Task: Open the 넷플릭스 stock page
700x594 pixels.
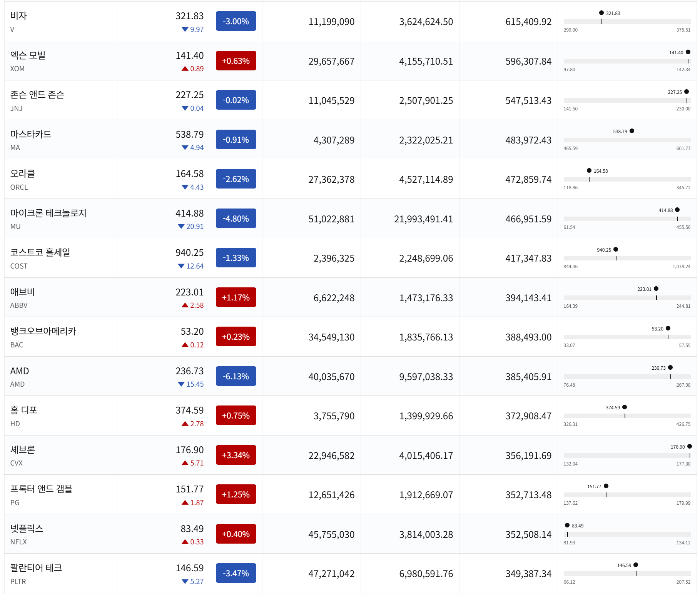Action: 27,529
